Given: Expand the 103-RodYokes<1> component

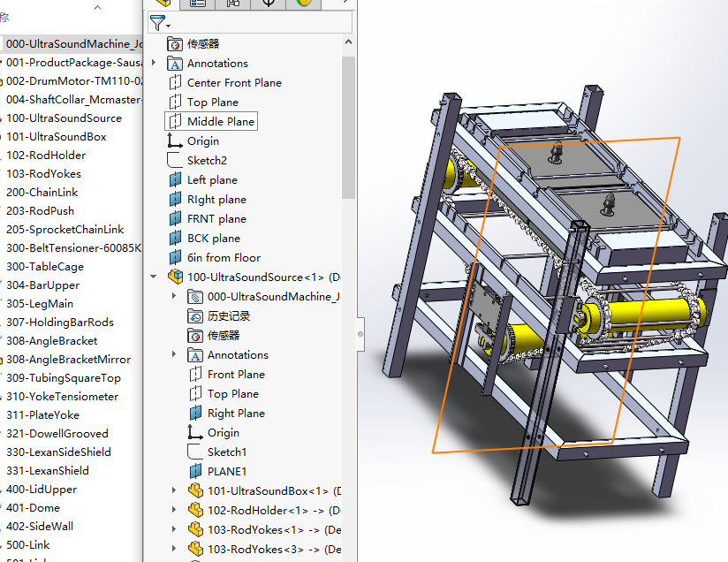Looking at the screenshot, I should [x=174, y=529].
